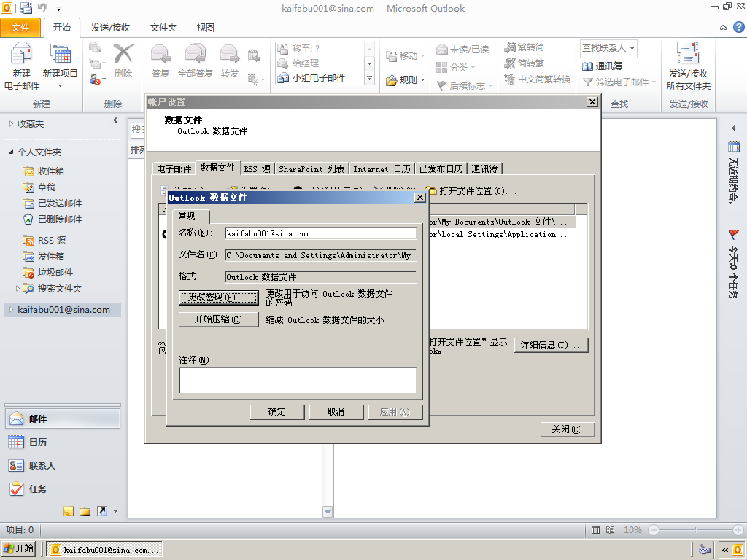Minimize the ribbon with caret button
Viewport: 747px width, 560px height.
723,28
